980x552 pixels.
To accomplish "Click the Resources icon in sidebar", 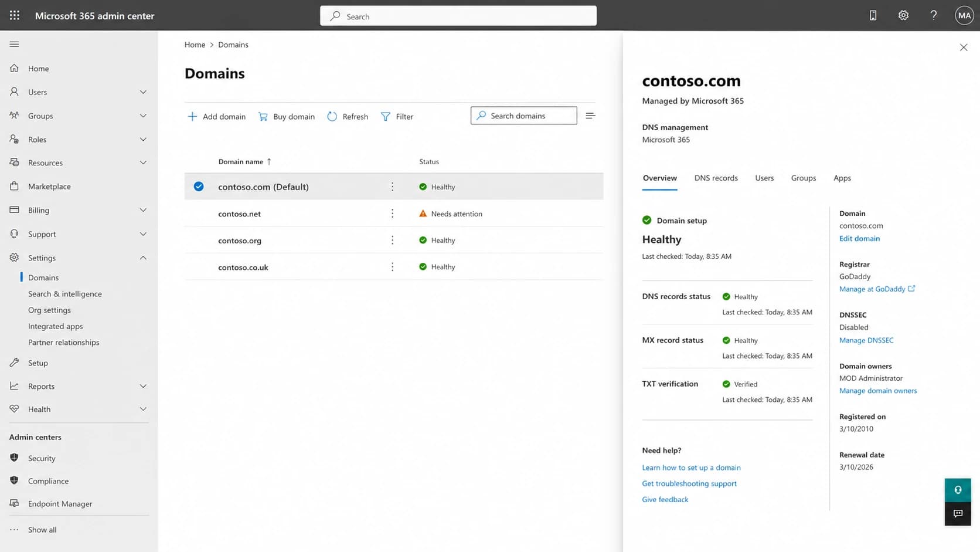I will (15, 162).
